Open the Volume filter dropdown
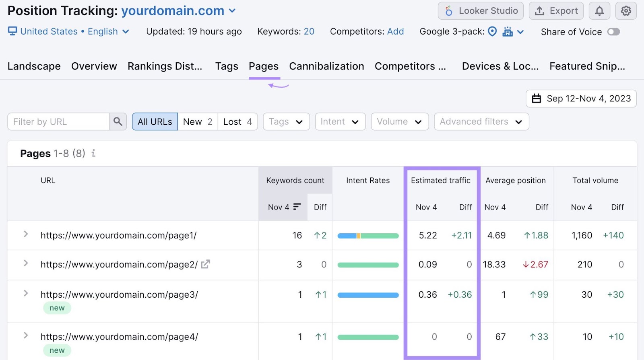 click(x=400, y=121)
